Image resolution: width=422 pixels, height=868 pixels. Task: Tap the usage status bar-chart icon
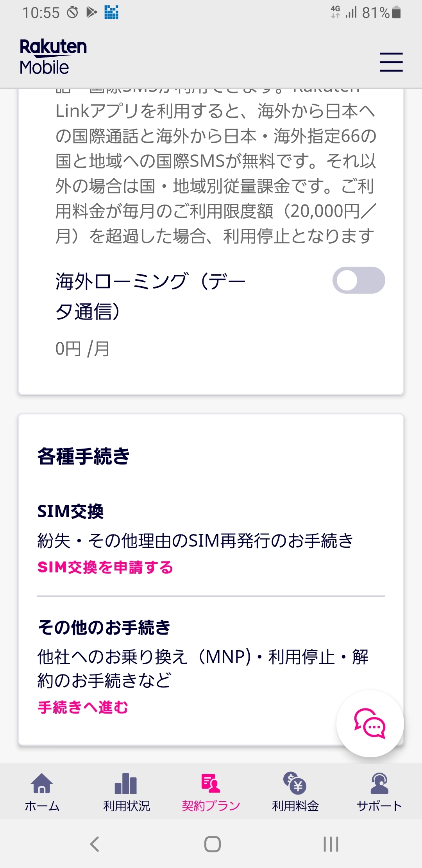coord(126,783)
